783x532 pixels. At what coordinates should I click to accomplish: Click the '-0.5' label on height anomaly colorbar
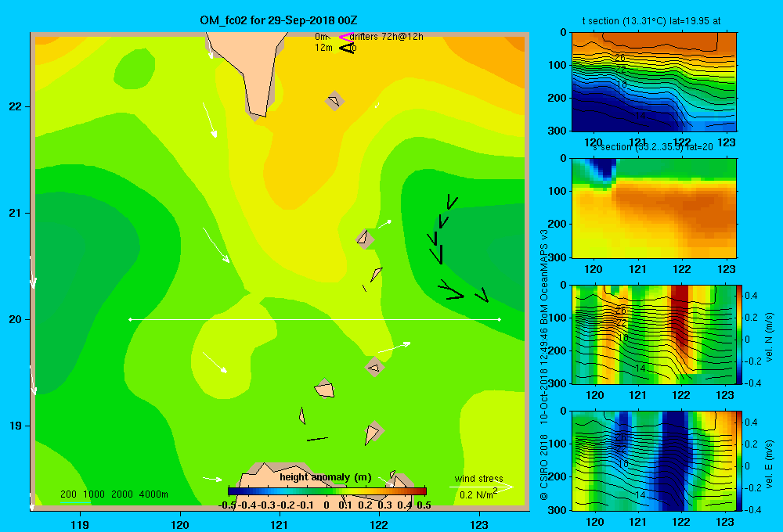coord(227,505)
